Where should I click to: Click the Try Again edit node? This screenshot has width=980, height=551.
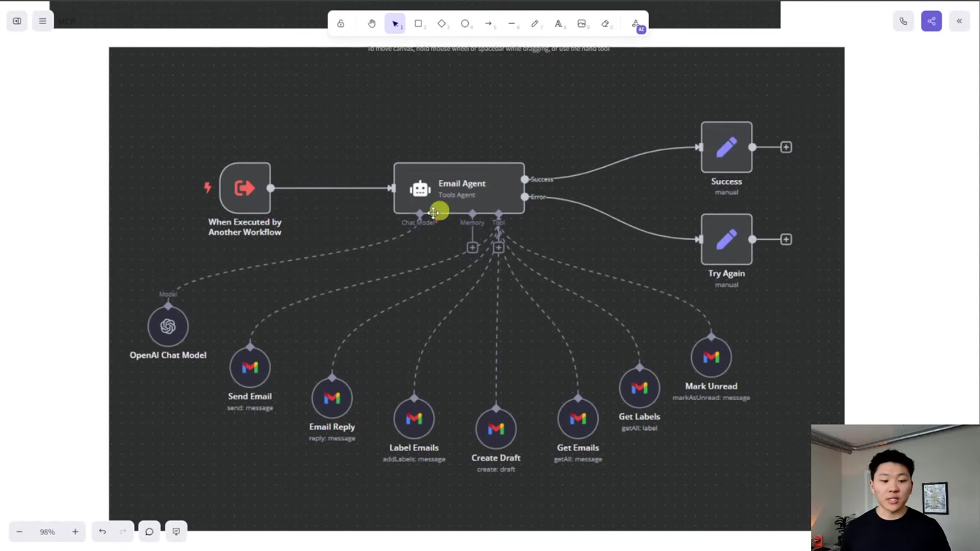(727, 239)
